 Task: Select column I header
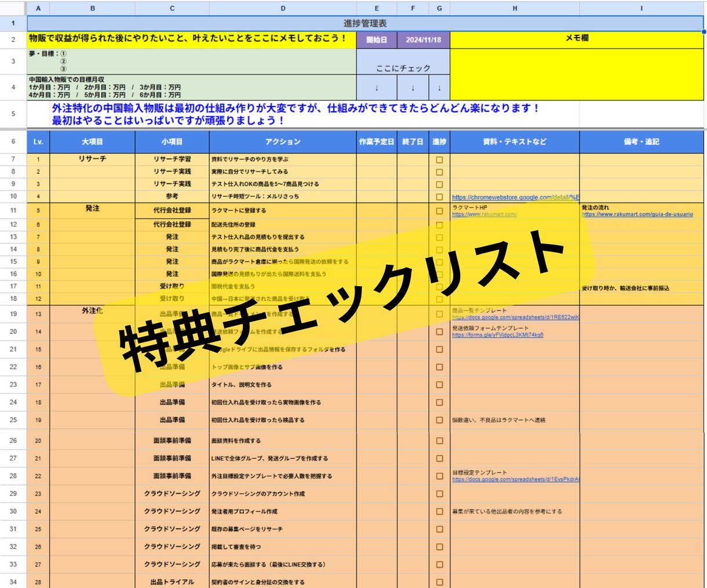click(642, 8)
